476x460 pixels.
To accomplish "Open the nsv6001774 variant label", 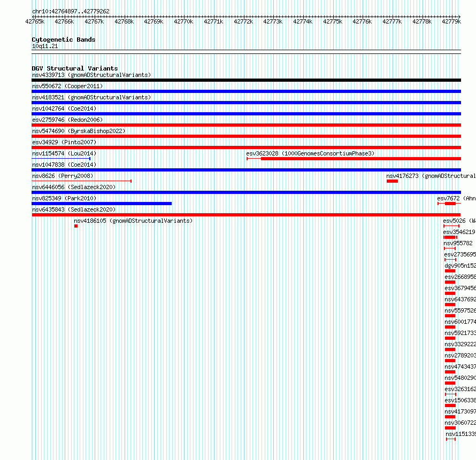I will click(x=460, y=322).
